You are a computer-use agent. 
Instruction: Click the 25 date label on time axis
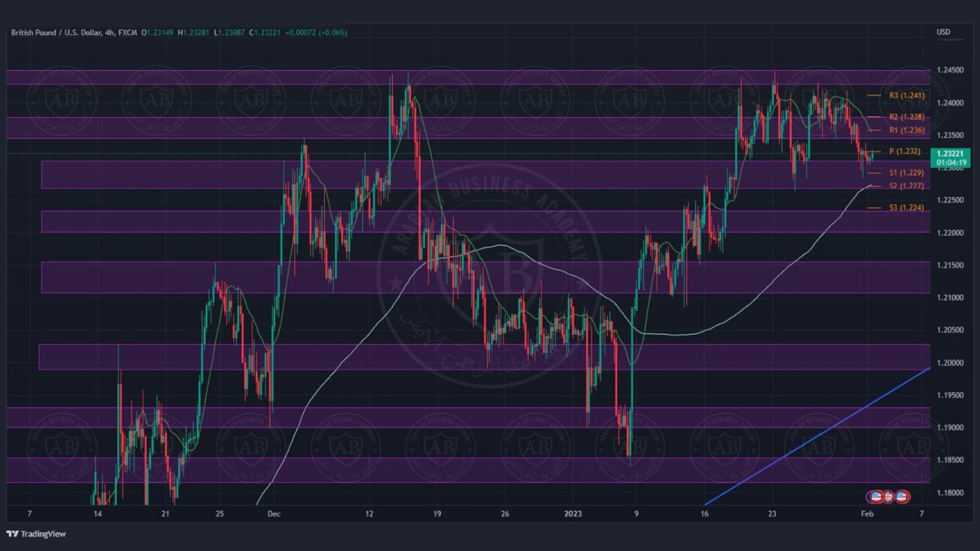[220, 514]
